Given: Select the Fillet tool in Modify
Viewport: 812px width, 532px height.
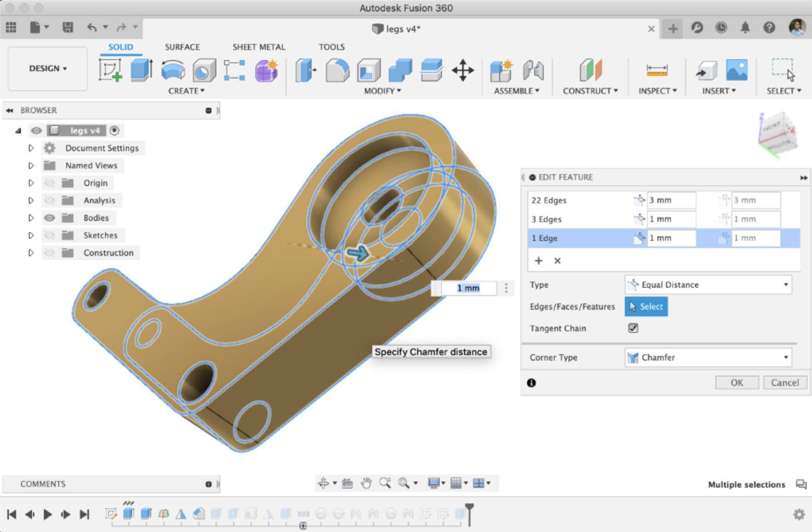Looking at the screenshot, I should (x=337, y=70).
